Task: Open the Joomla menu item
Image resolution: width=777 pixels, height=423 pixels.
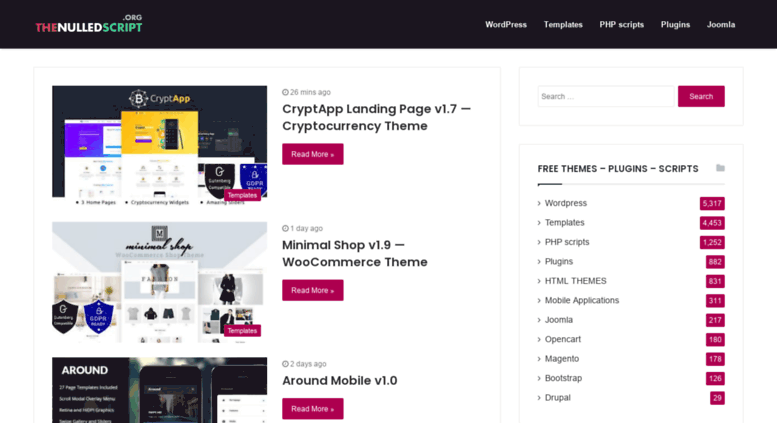Action: (x=721, y=24)
